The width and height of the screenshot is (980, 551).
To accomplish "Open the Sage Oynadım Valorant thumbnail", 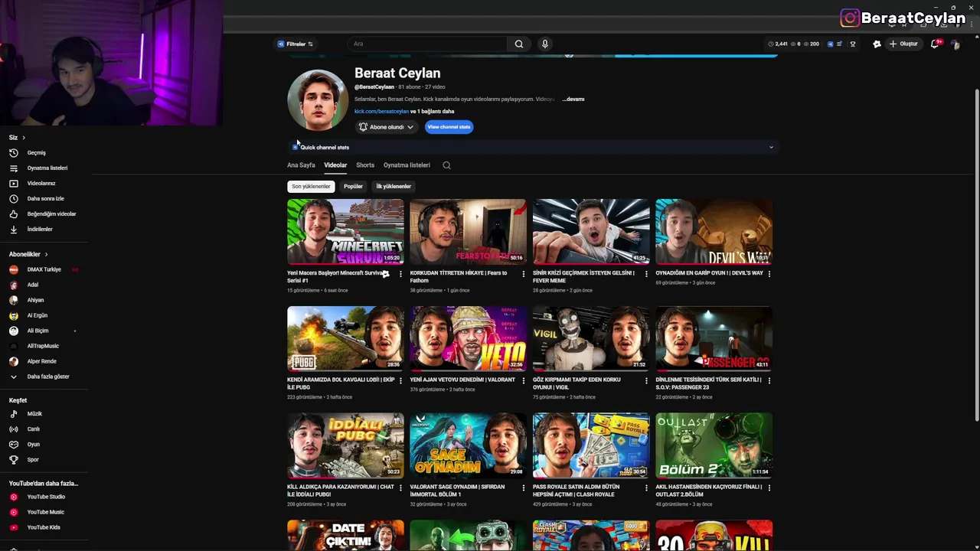I will click(468, 445).
